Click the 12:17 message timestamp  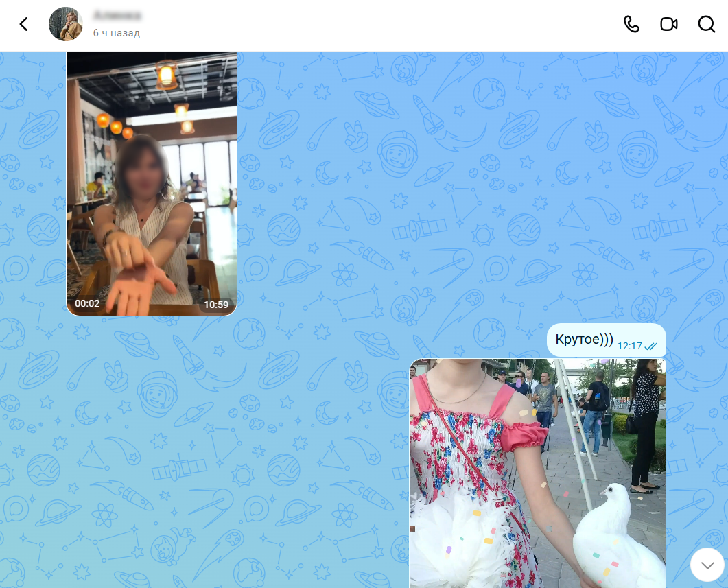click(630, 346)
